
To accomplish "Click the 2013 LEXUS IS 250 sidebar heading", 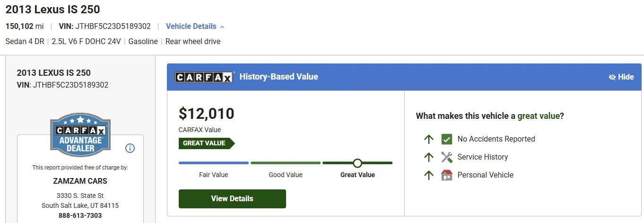I will pos(53,73).
